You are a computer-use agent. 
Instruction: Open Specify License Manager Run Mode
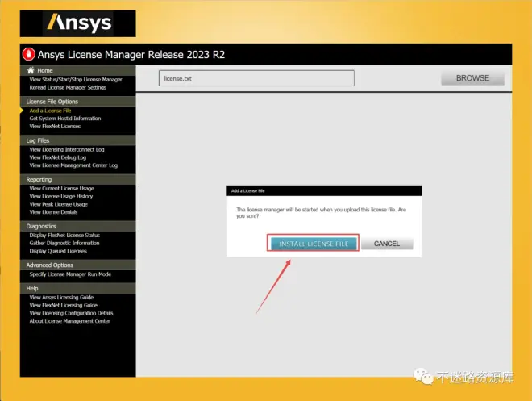tap(70, 274)
